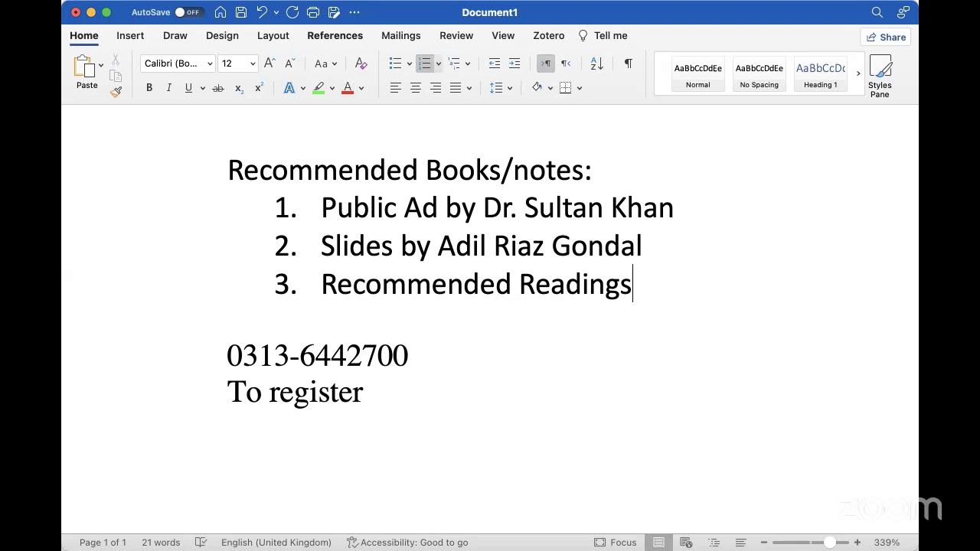Click the Paste clipboard button
This screenshot has height=551, width=980.
[x=86, y=71]
